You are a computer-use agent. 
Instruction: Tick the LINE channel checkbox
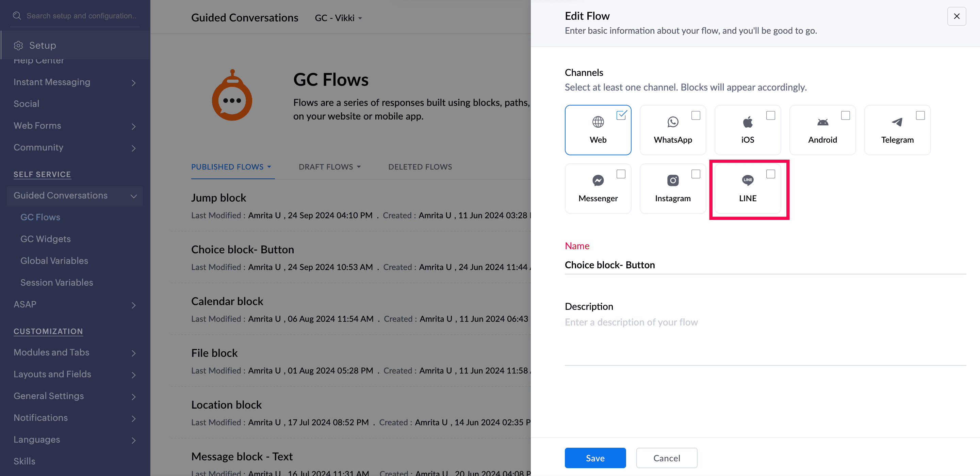click(x=770, y=174)
